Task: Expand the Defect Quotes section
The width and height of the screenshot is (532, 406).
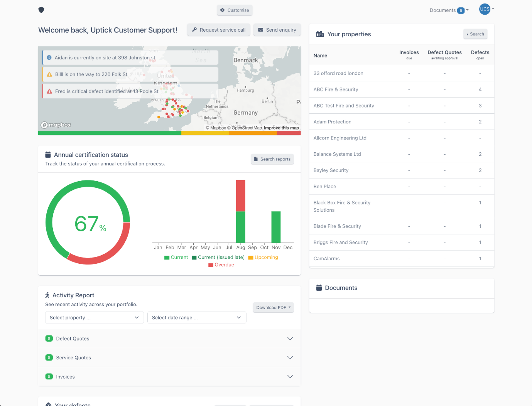Action: coord(169,339)
